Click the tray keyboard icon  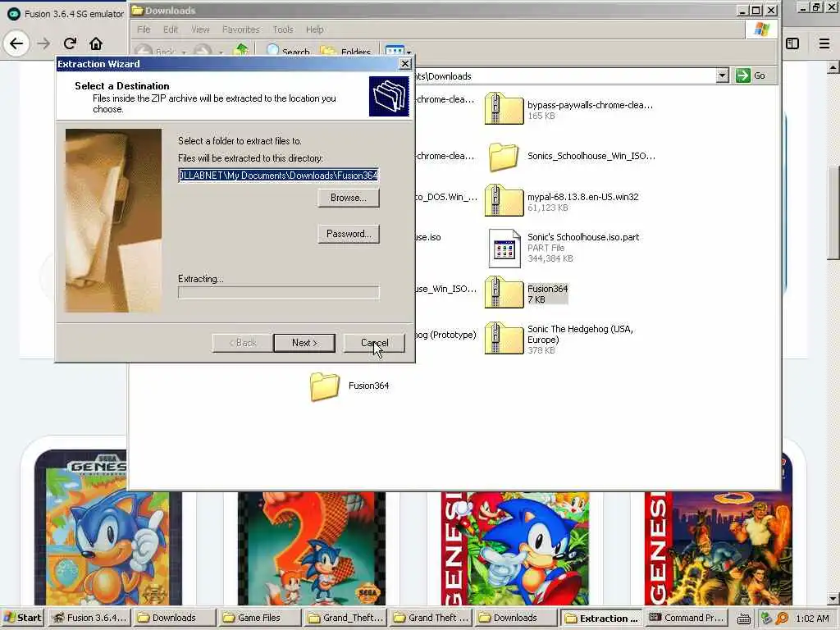click(743, 619)
